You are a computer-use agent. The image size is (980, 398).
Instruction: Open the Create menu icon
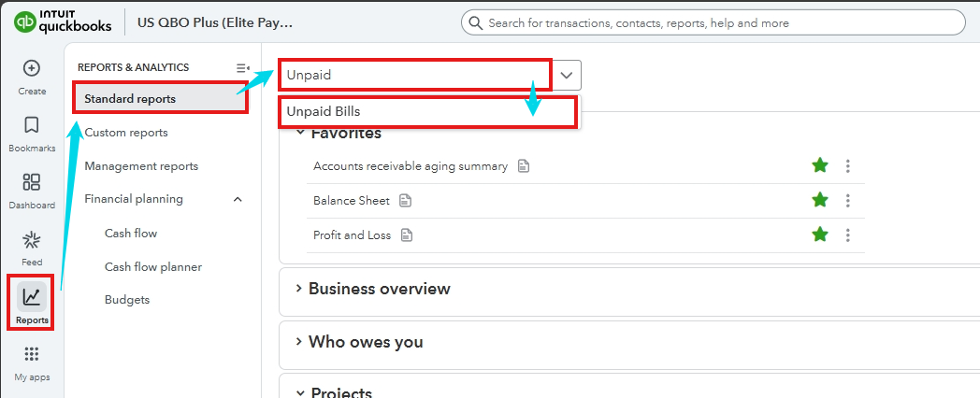[x=31, y=67]
